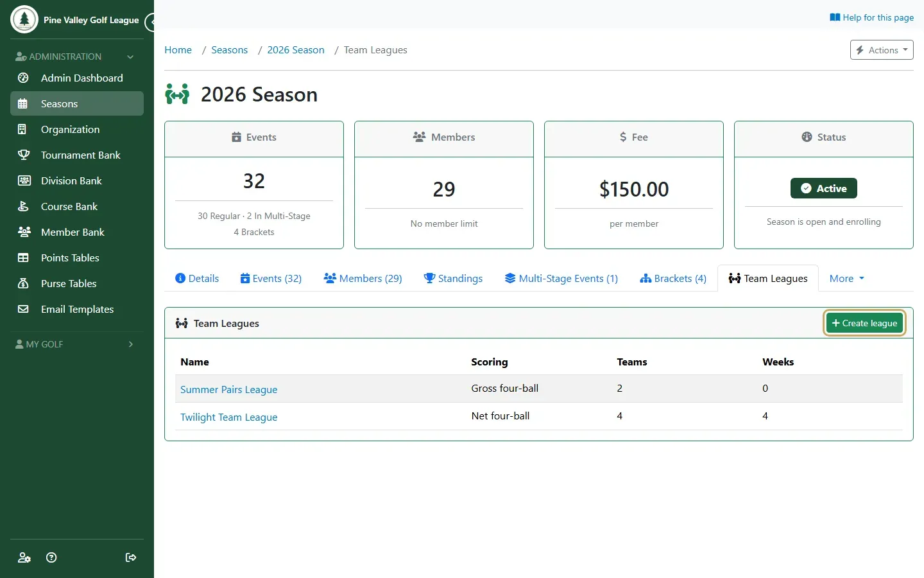The width and height of the screenshot is (924, 578).
Task: Click the Name column header
Action: [195, 362]
